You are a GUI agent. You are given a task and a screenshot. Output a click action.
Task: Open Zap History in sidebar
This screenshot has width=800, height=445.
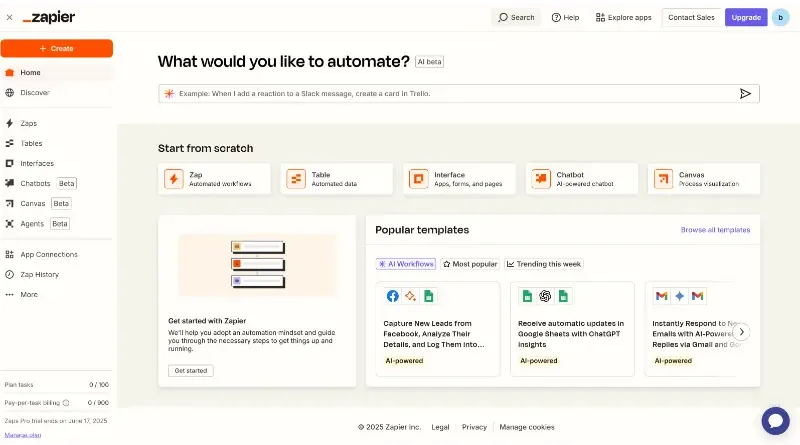[57, 274]
